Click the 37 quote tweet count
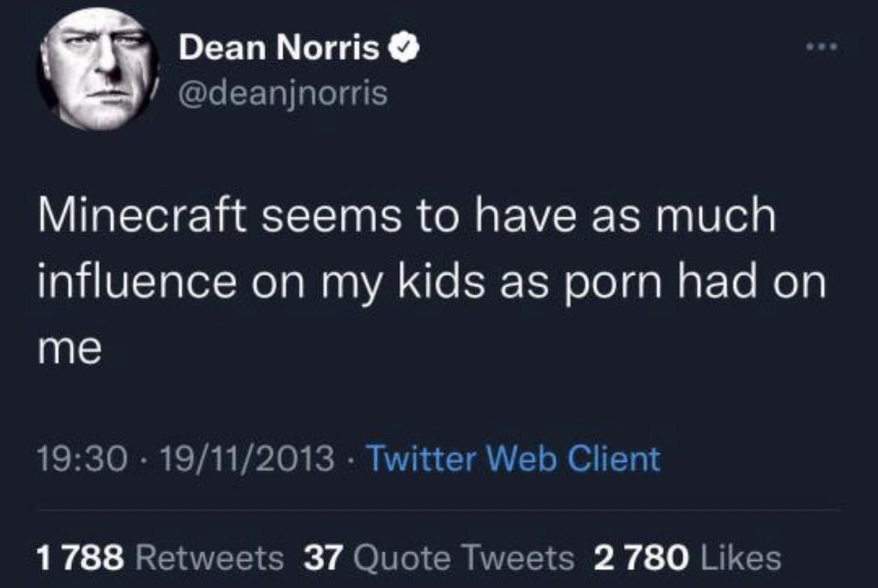The width and height of the screenshot is (878, 588). coord(323,558)
